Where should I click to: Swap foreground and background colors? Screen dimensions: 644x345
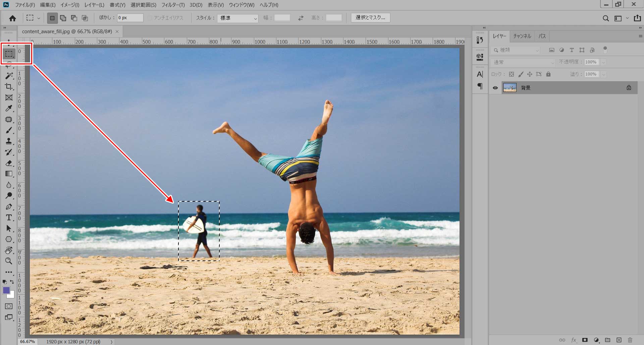tap(12, 282)
